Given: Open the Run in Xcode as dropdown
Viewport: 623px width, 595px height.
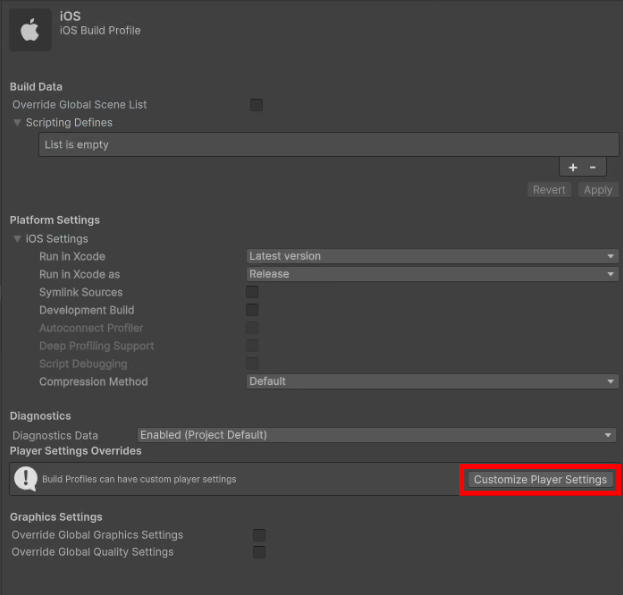Looking at the screenshot, I should pyautogui.click(x=432, y=274).
